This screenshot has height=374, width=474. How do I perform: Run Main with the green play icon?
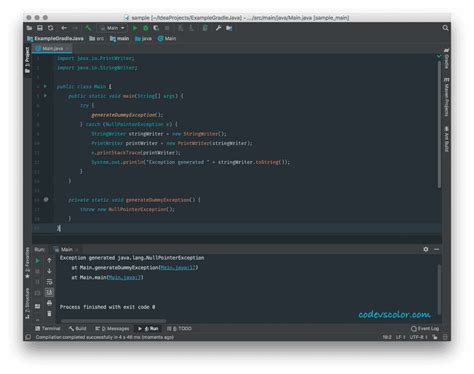[x=135, y=28]
